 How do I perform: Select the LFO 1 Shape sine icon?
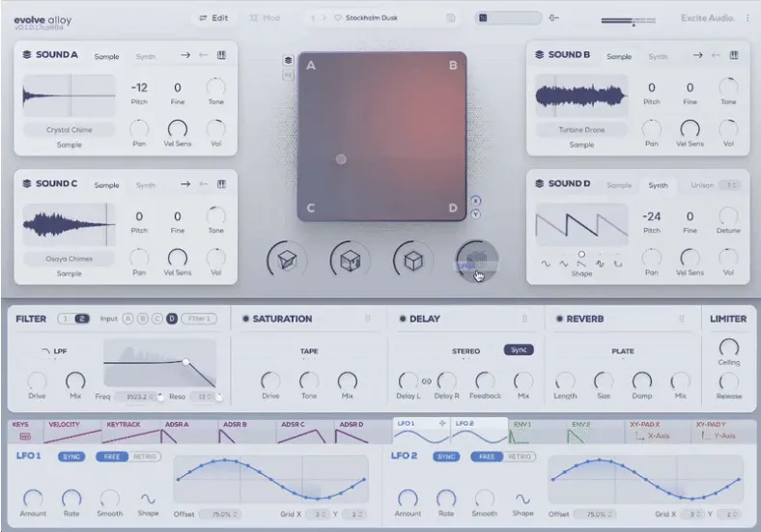[x=148, y=498]
